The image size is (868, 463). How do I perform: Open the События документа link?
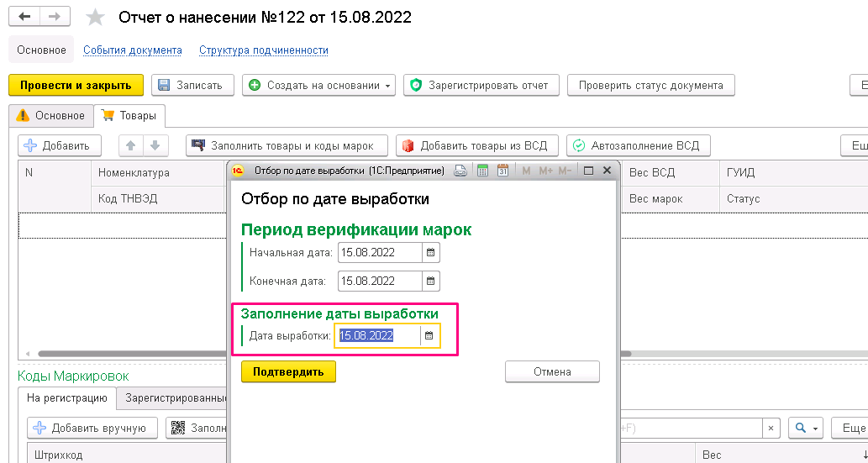132,50
